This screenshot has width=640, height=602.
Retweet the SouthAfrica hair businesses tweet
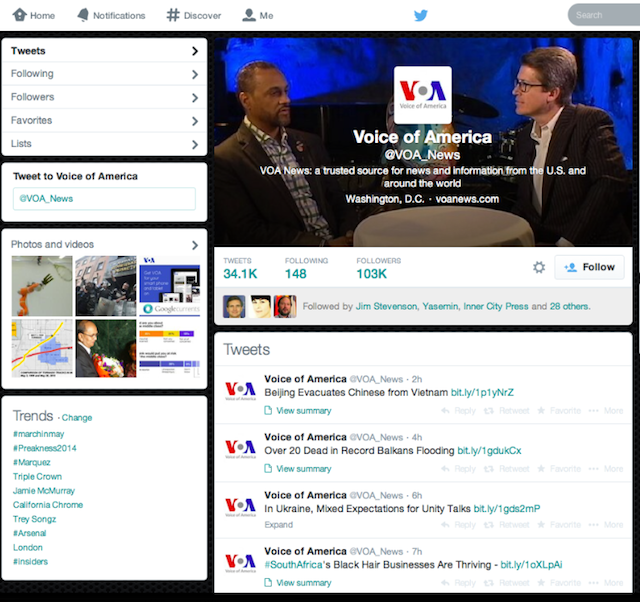[507, 583]
